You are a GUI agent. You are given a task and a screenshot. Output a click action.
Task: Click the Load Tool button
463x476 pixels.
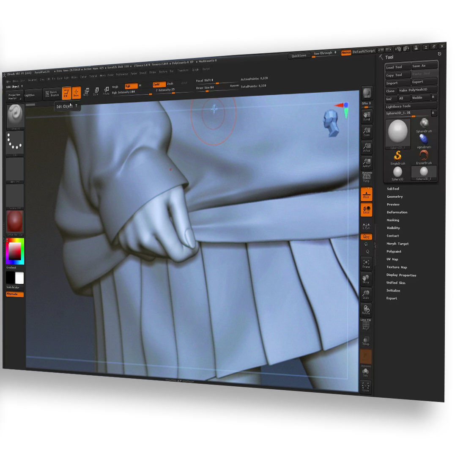(x=398, y=67)
